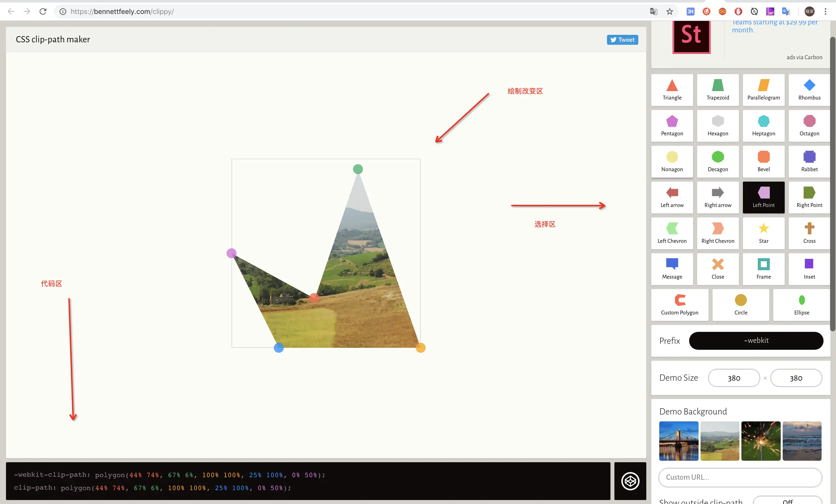Toggle the -webkit prefix switch
This screenshot has width=836, height=504.
(x=756, y=340)
